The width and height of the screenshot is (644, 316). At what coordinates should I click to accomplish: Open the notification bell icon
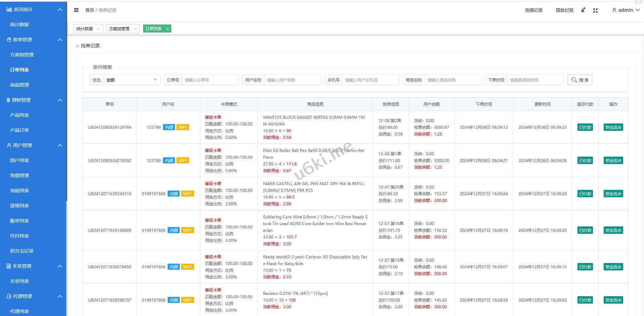(x=583, y=10)
